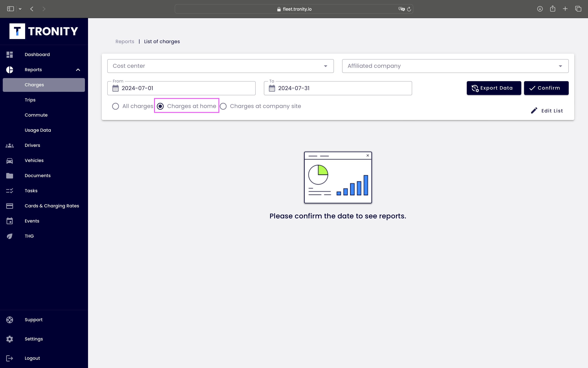Click Logout in sidebar
The height and width of the screenshot is (368, 588).
pyautogui.click(x=44, y=358)
